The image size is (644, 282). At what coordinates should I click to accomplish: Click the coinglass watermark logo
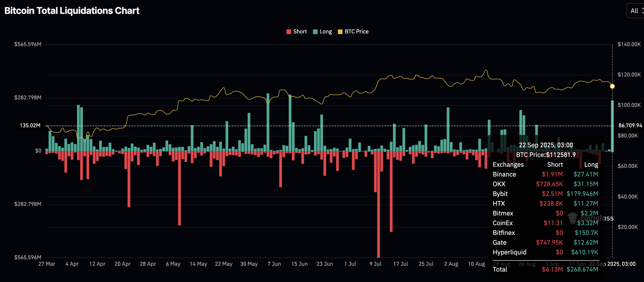590,218
